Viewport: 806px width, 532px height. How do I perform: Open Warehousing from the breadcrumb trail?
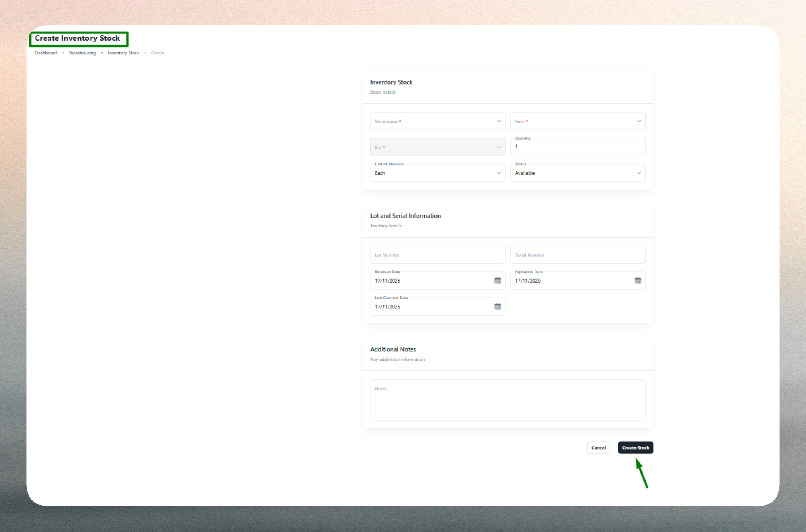click(82, 53)
